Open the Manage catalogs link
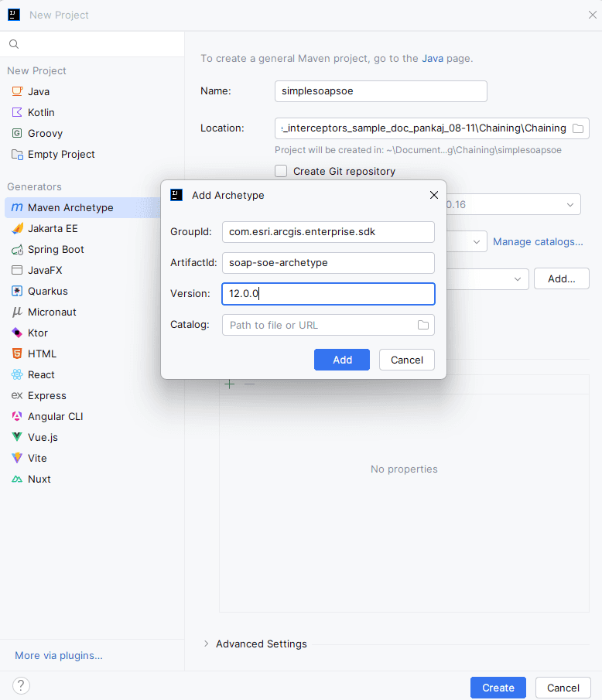Viewport: 602px width, 700px height. tap(538, 242)
